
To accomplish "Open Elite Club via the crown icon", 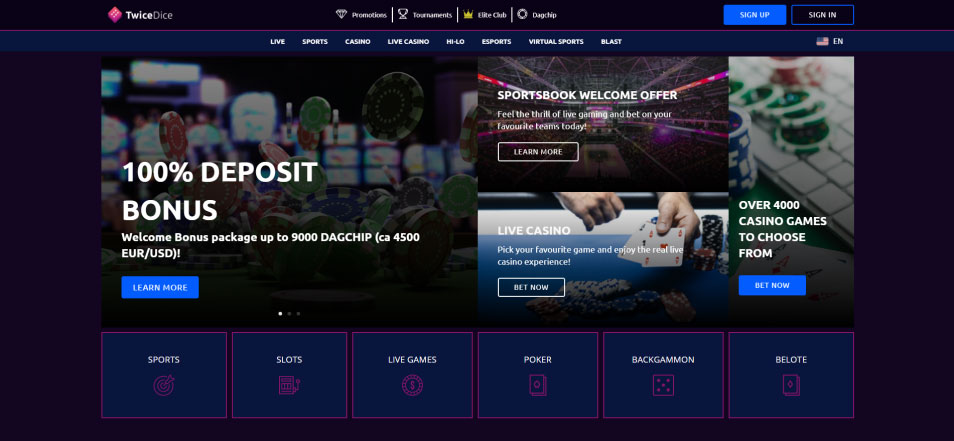I will 468,15.
